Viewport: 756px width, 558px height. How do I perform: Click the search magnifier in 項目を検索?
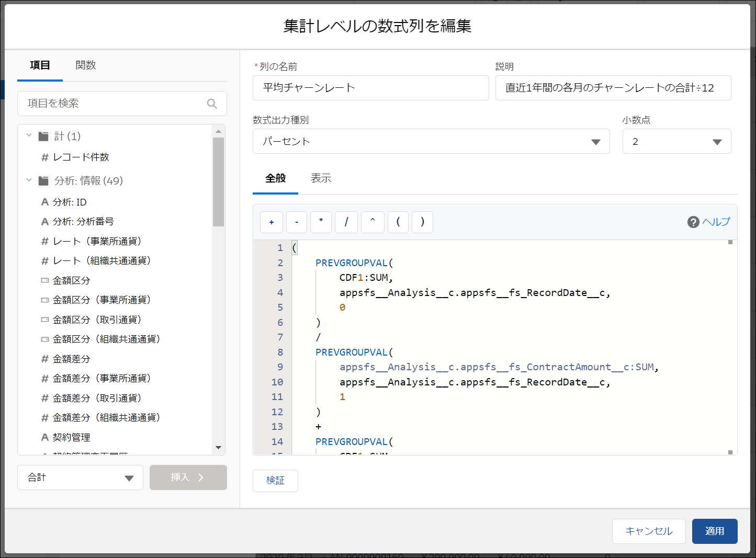212,104
